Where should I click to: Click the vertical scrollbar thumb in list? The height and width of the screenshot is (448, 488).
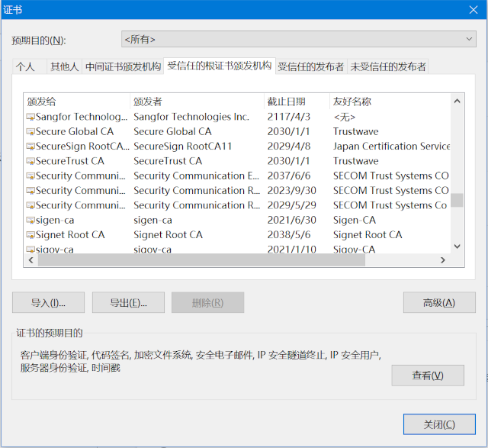click(x=457, y=200)
